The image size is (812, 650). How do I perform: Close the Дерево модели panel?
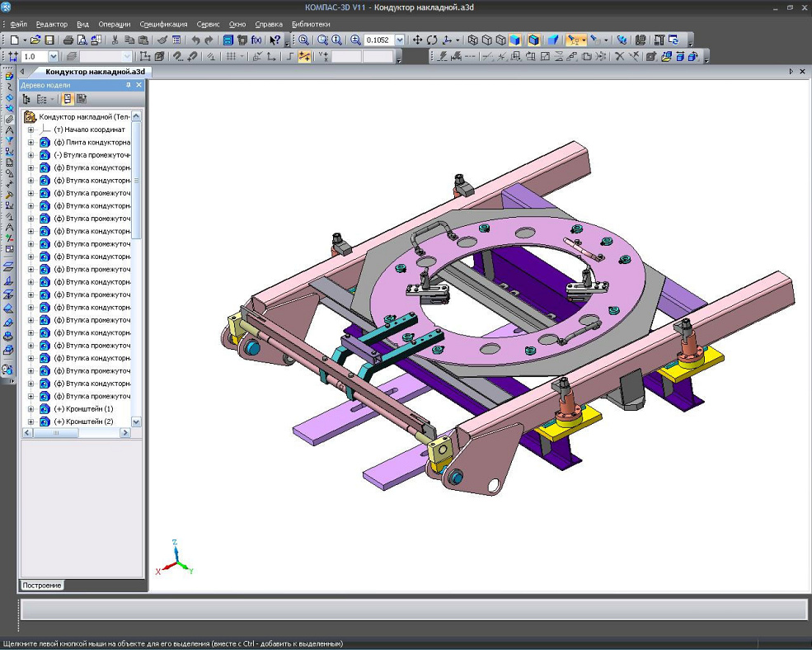pos(139,85)
